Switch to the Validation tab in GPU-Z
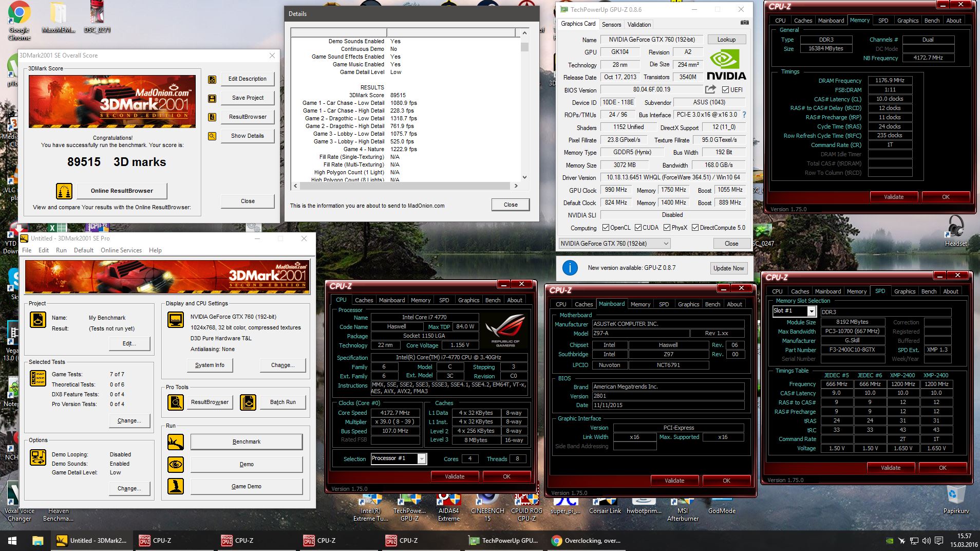 (x=639, y=24)
